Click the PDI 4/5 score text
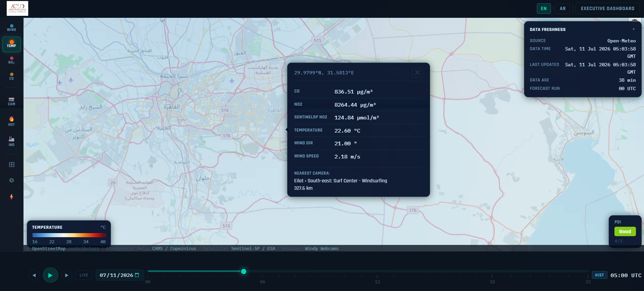The width and height of the screenshot is (644, 291). pos(618,241)
